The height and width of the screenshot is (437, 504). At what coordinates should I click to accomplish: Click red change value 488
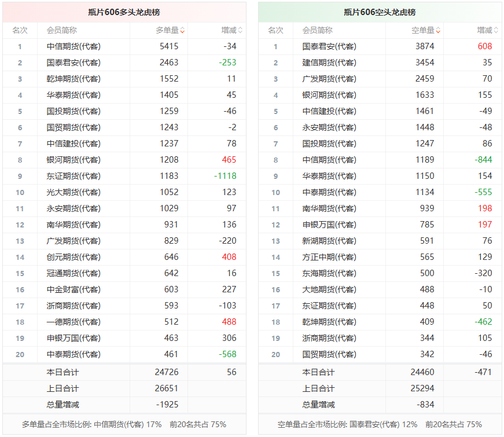click(229, 322)
